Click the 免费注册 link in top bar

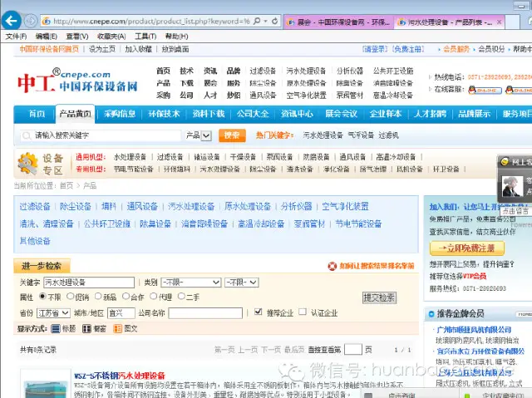(x=408, y=49)
